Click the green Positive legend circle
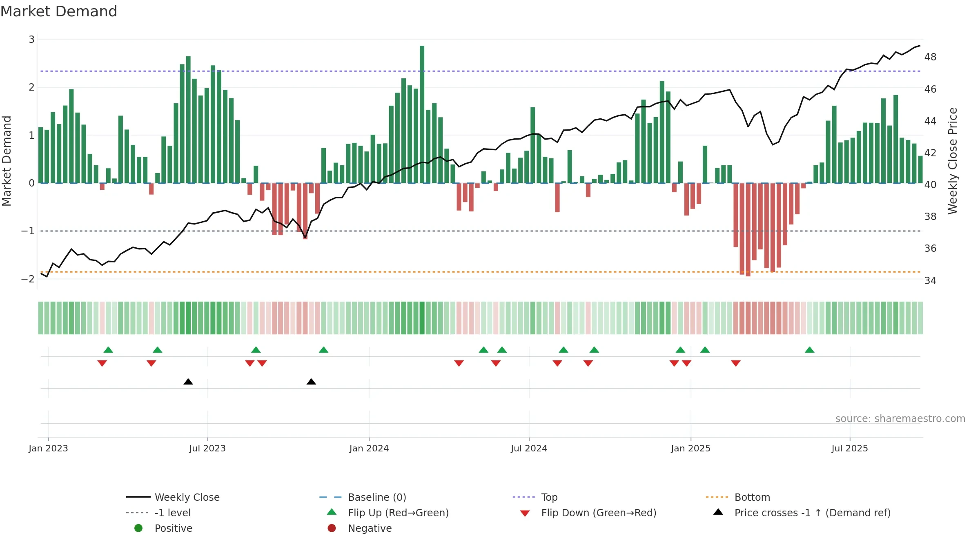The height and width of the screenshot is (551, 980). [x=138, y=528]
